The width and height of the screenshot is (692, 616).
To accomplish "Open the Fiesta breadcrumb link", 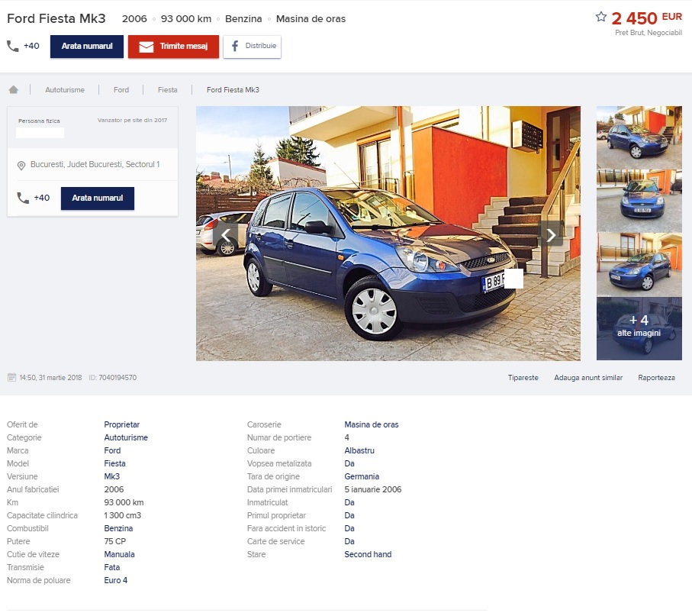I will pyautogui.click(x=167, y=90).
